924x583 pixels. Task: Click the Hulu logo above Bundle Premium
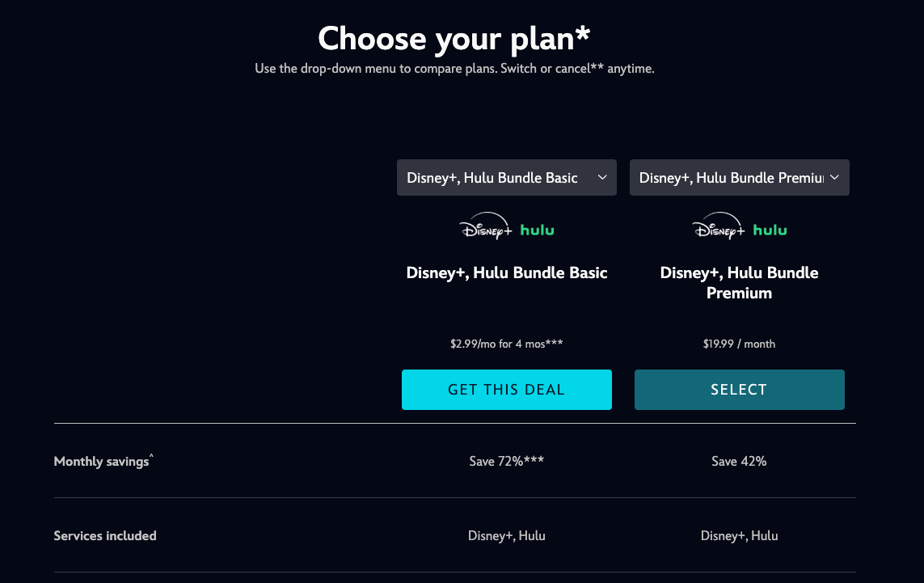click(x=770, y=230)
